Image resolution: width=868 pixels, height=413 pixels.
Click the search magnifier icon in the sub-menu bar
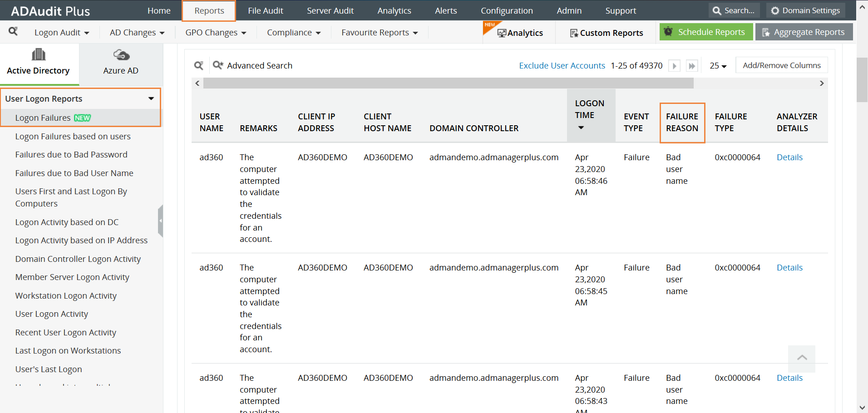point(13,31)
